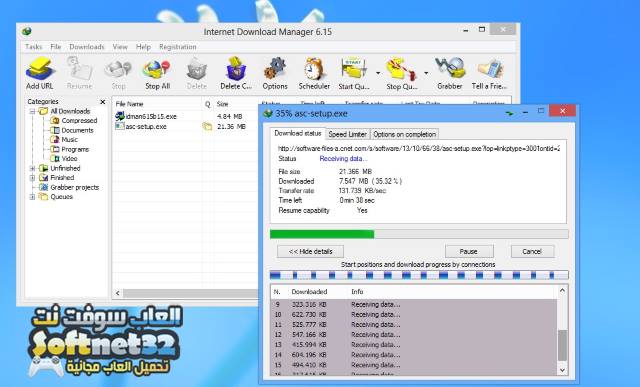Open the Help menu
640x387 pixels.
143,47
